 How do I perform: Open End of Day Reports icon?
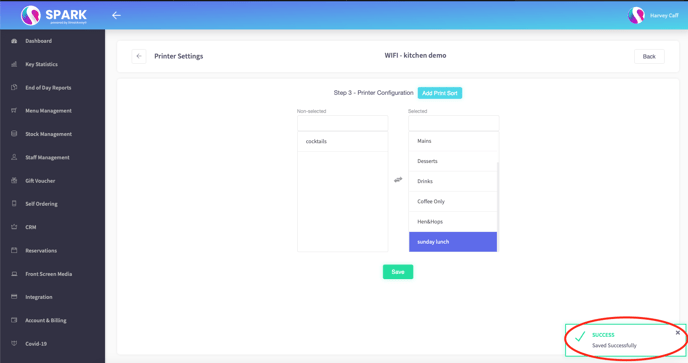click(14, 87)
